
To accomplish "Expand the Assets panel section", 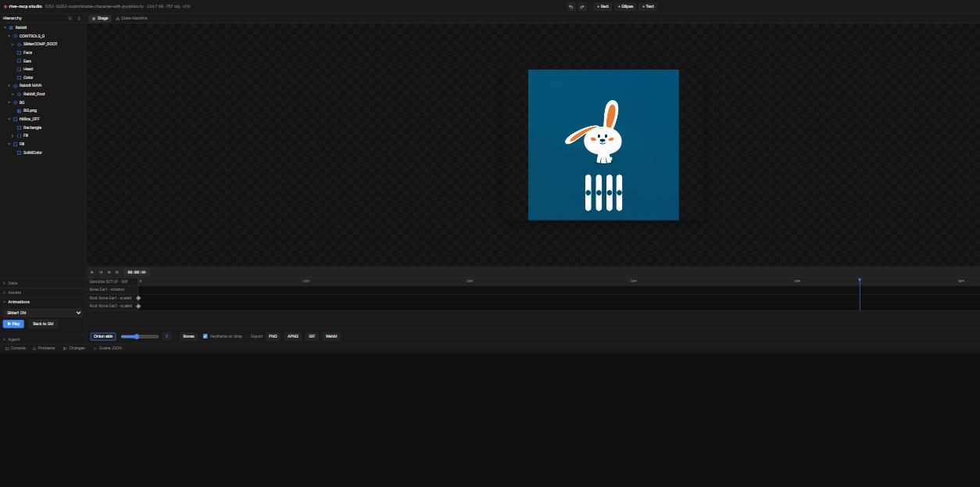I will [x=42, y=292].
